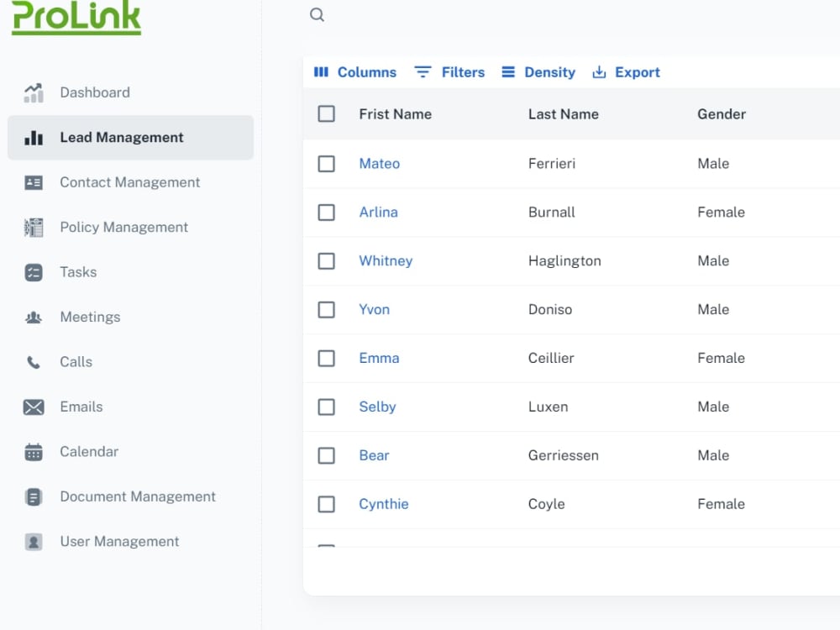Open User Management label

pyautogui.click(x=119, y=542)
